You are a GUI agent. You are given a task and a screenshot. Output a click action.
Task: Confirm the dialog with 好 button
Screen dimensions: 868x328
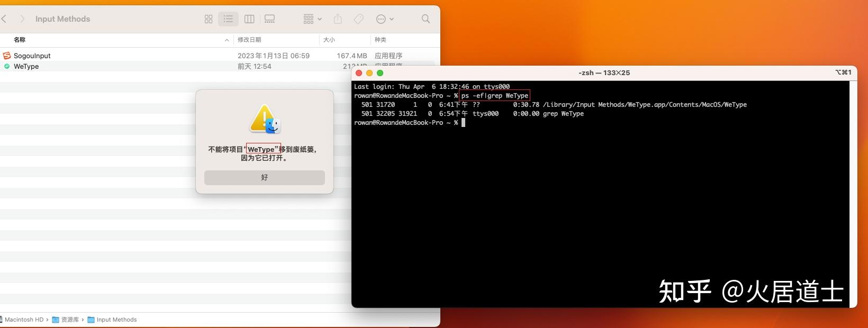(x=265, y=178)
